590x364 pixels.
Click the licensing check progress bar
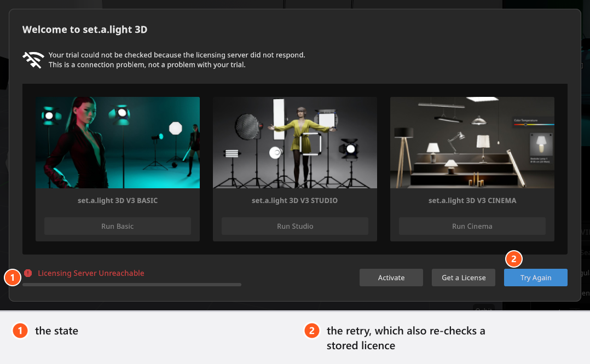(132, 285)
